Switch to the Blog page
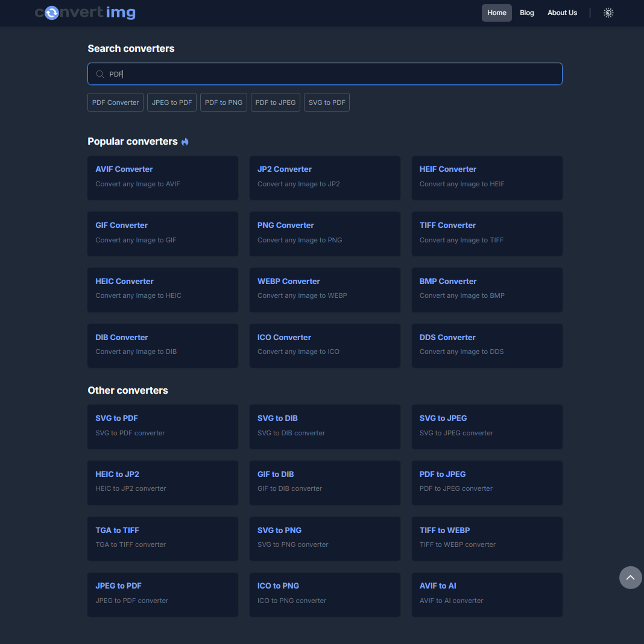The image size is (644, 644). click(x=526, y=12)
